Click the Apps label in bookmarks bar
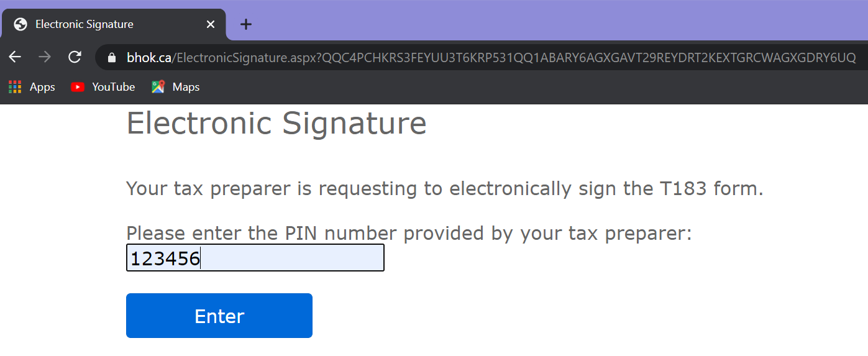868x356 pixels. pos(42,87)
